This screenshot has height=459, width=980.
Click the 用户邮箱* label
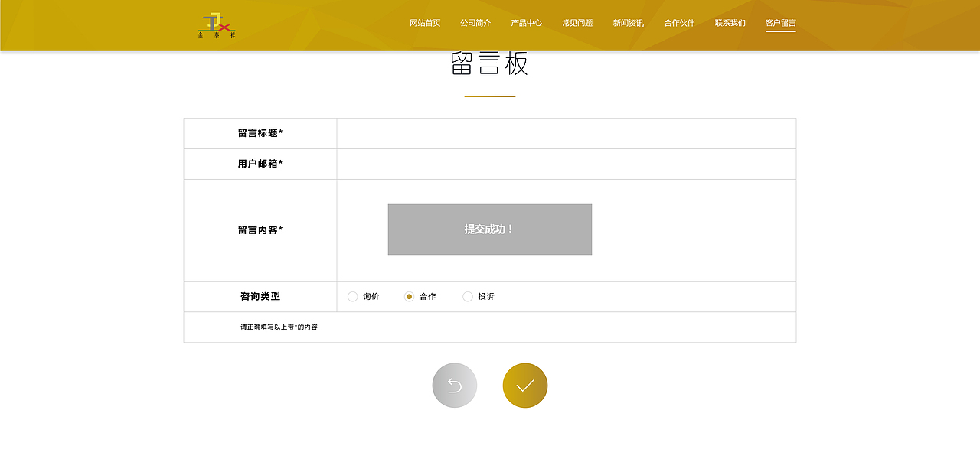260,164
